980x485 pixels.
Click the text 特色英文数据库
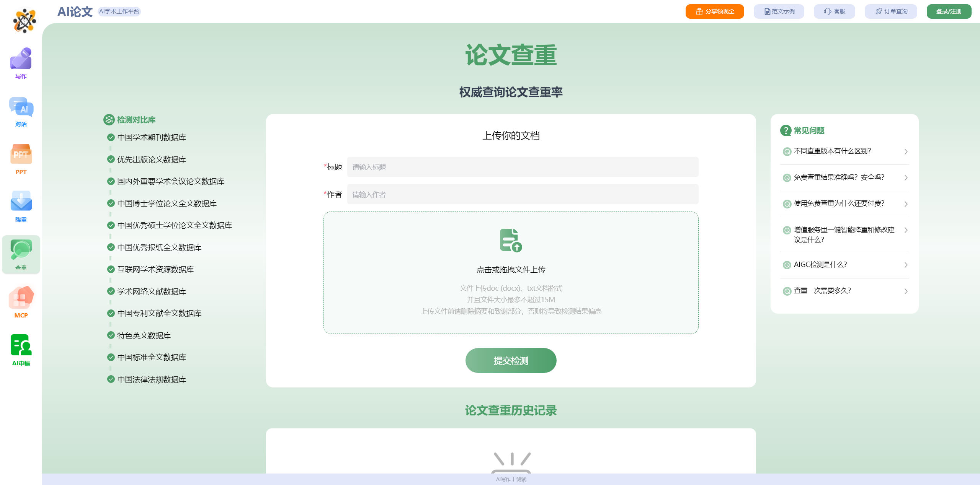(x=144, y=335)
